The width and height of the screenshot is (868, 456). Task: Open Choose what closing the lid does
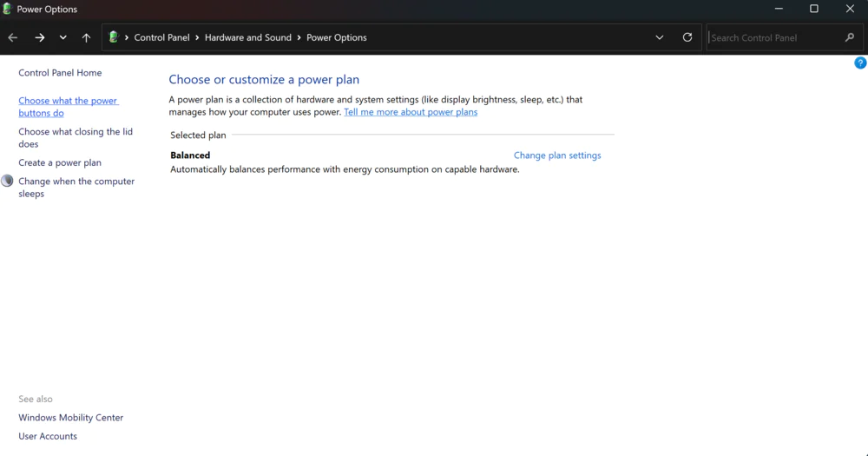coord(76,137)
